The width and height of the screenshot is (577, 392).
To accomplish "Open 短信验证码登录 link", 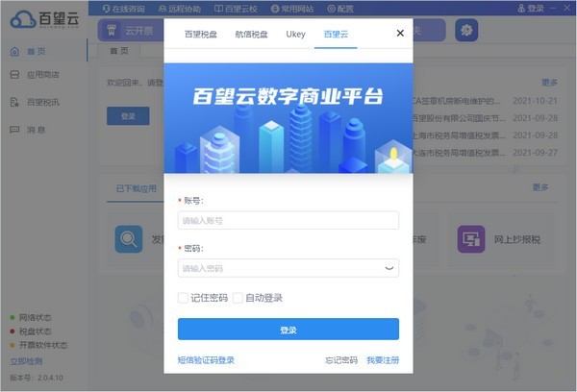I will (x=206, y=360).
